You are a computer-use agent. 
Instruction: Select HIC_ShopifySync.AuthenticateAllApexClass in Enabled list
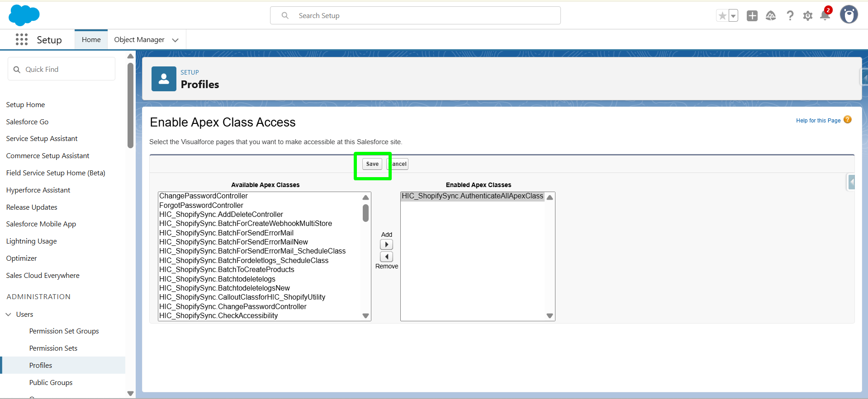[472, 196]
